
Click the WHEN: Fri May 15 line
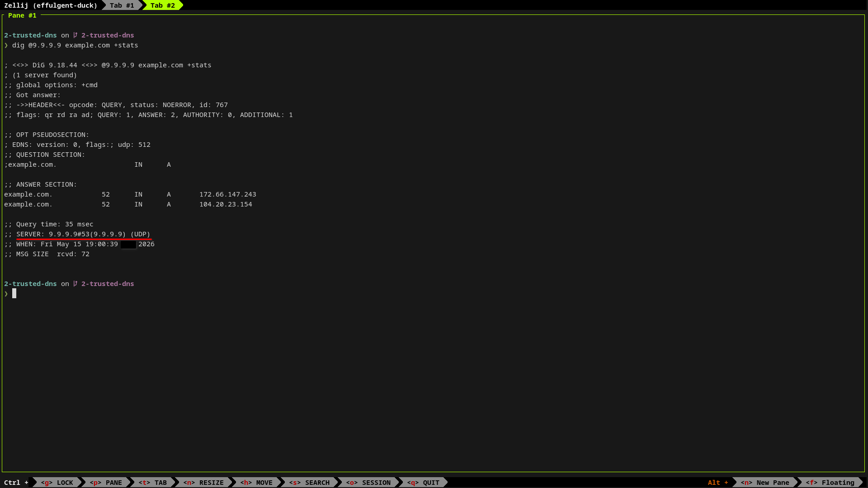pyautogui.click(x=80, y=244)
